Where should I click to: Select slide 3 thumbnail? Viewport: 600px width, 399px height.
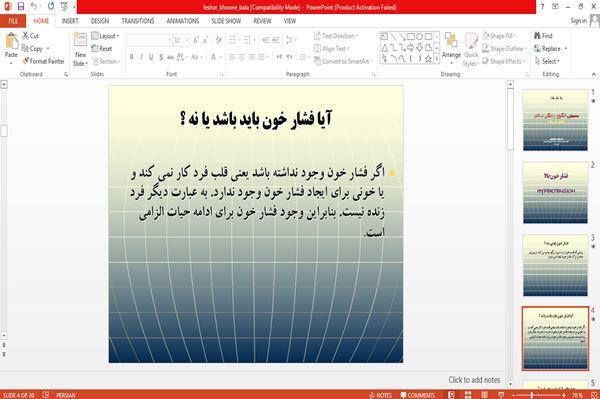tap(555, 265)
